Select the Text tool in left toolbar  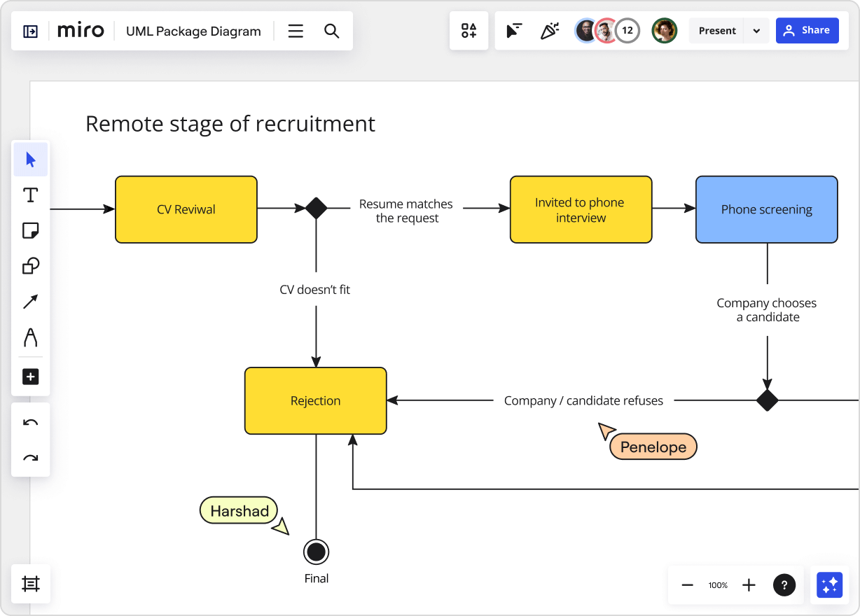31,195
